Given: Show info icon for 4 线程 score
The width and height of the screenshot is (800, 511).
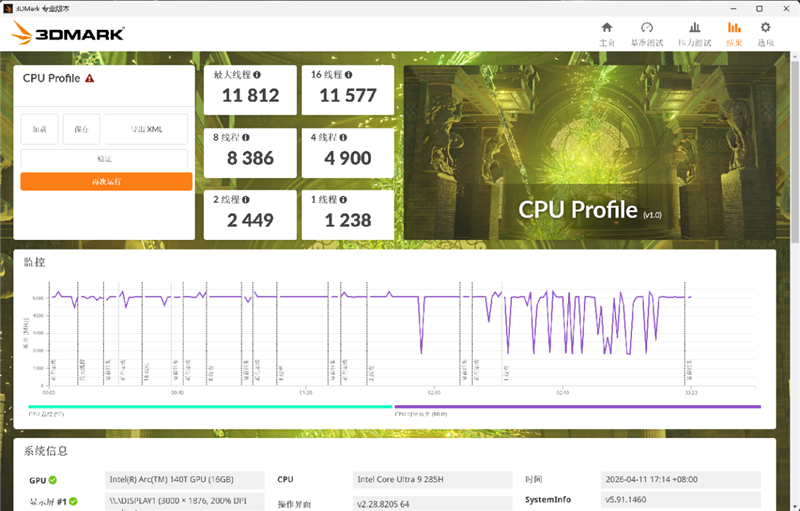Looking at the screenshot, I should click(343, 138).
